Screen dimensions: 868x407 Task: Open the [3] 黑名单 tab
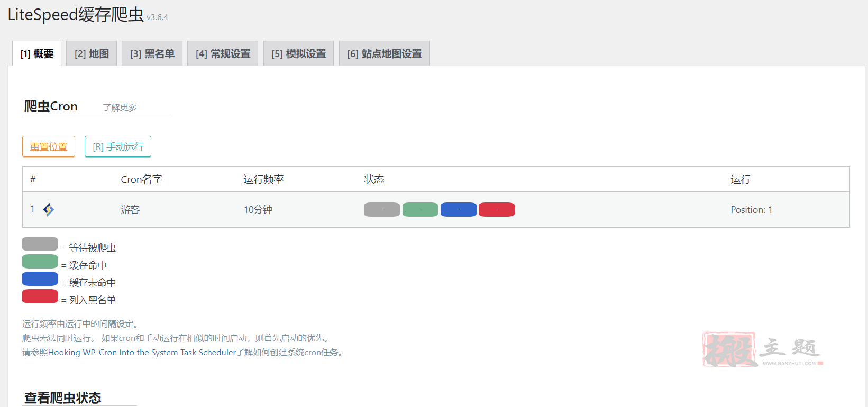tap(152, 53)
